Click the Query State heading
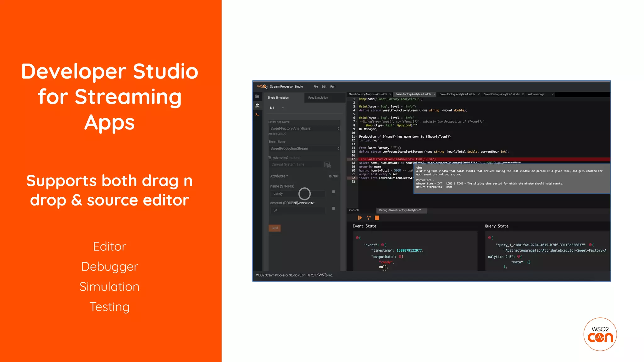 pos(497,226)
